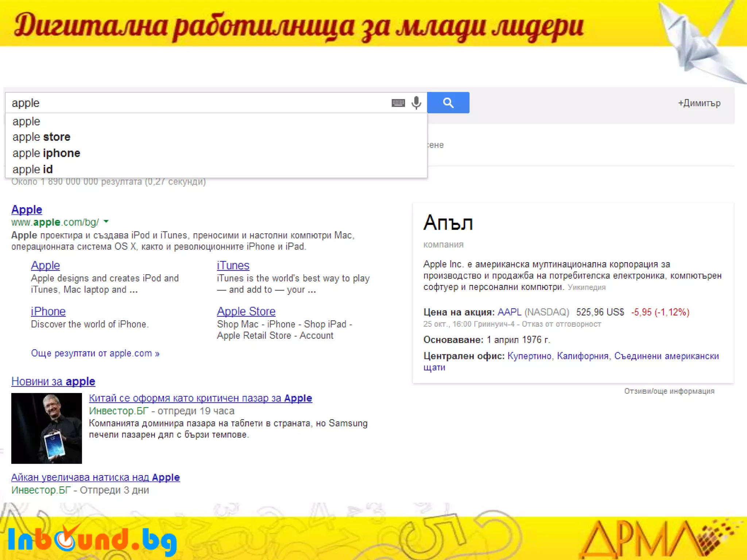
Task: Open the Купертино headquarters link
Action: 529,356
